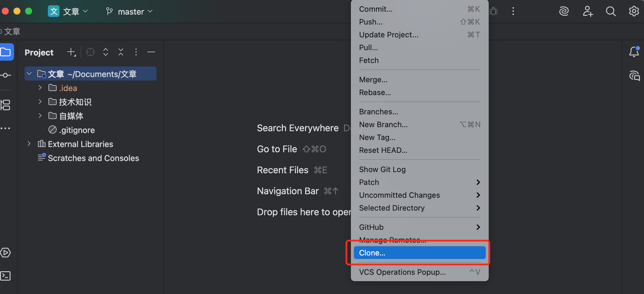Screen dimensions: 644x294
Task: Click the Code With Me add-user icon
Action: click(x=588, y=11)
